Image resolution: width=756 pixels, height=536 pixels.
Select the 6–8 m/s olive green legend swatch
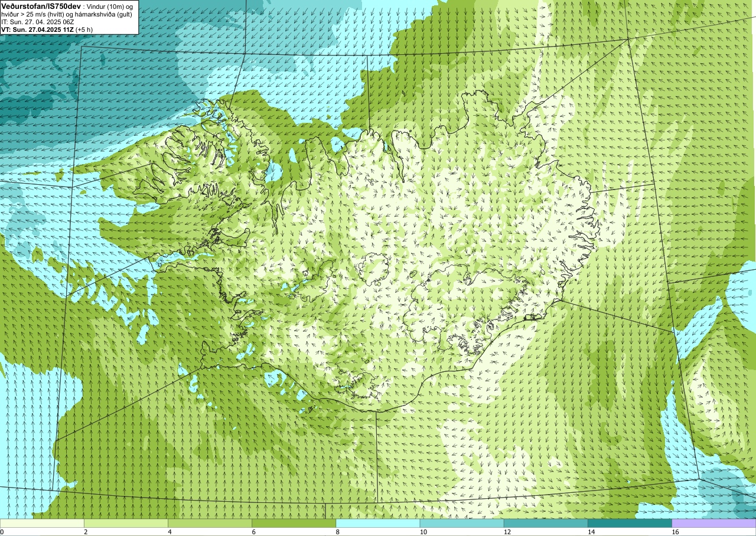294,523
